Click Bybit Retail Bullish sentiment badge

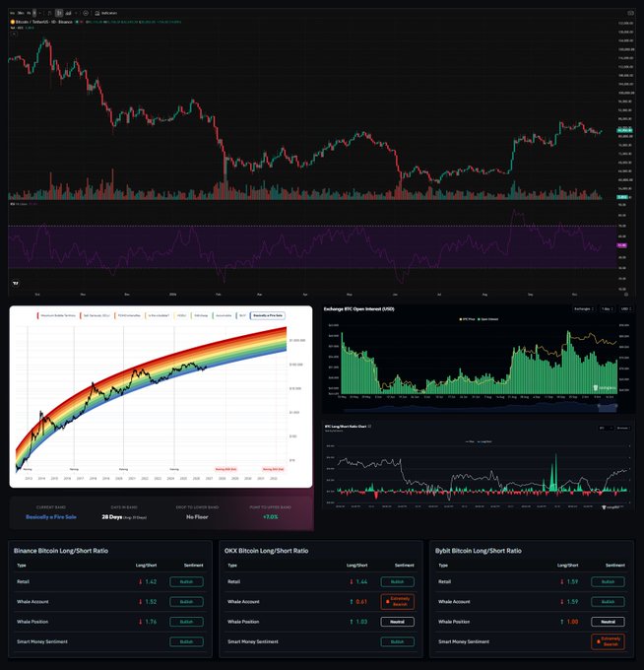[608, 581]
